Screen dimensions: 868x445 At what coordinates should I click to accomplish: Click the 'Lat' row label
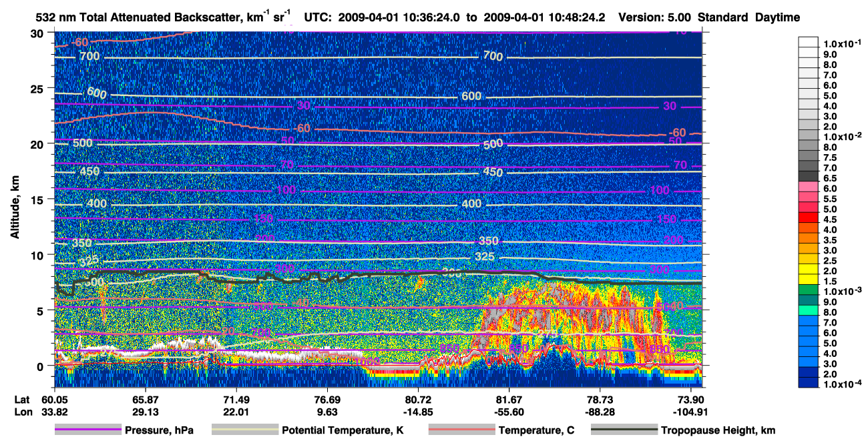(x=22, y=399)
